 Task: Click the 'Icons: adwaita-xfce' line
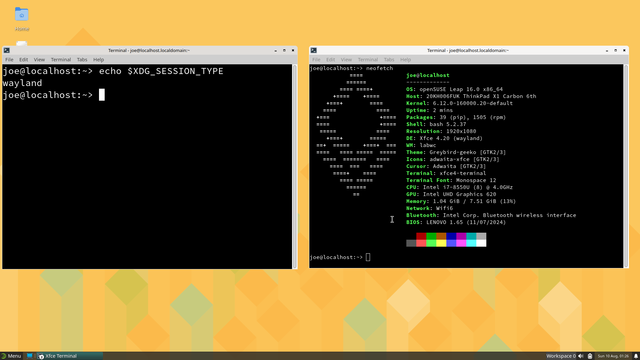(453, 159)
